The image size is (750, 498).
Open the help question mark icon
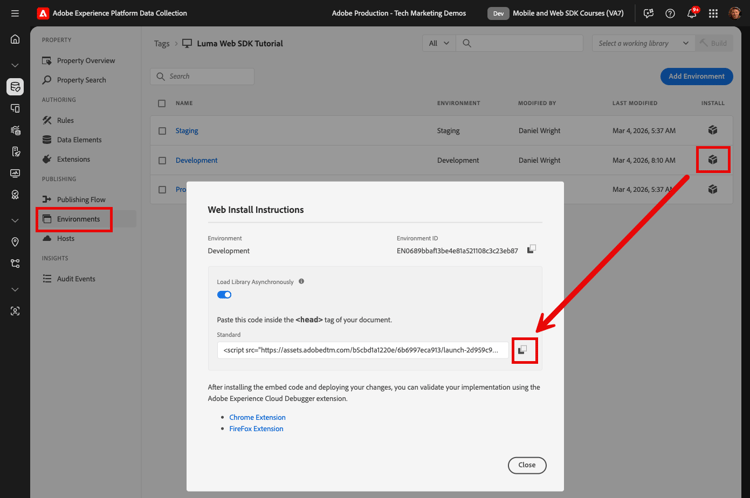670,13
